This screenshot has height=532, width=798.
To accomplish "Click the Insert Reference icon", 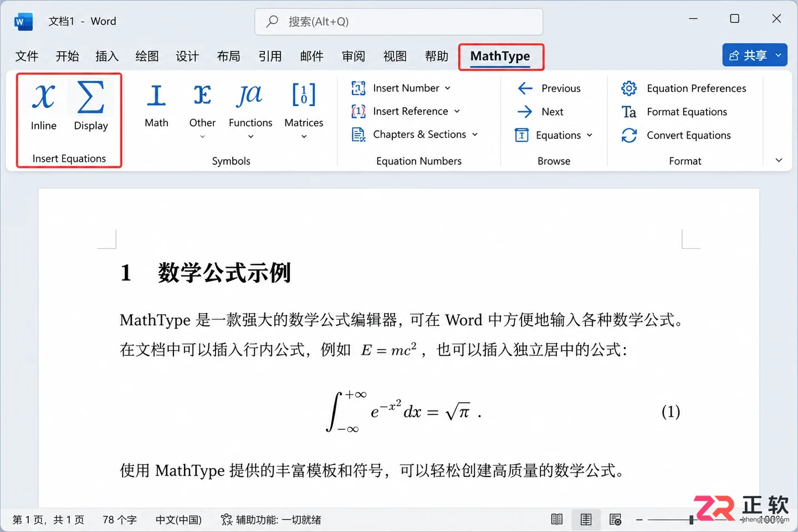I will pos(359,111).
